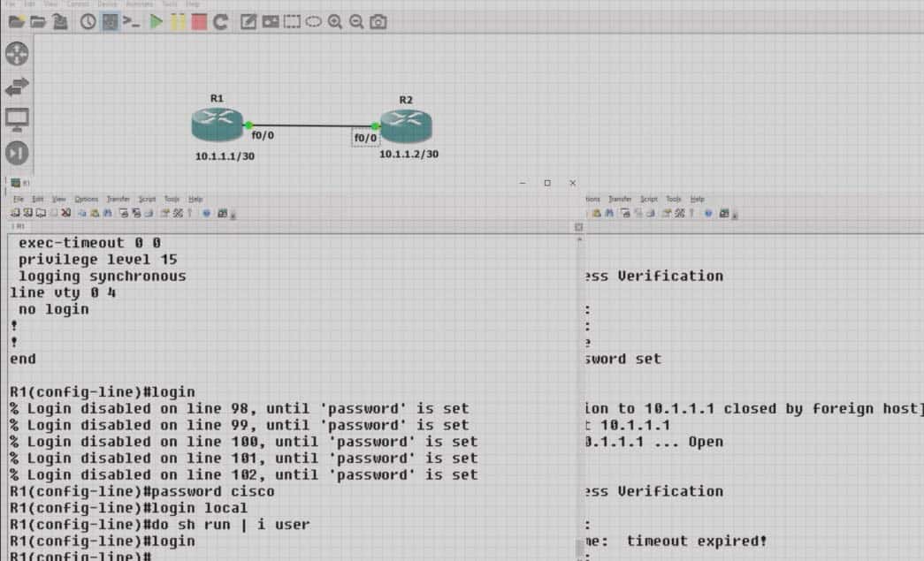
Task: Select R2's f0/0 interface label
Action: pos(365,138)
